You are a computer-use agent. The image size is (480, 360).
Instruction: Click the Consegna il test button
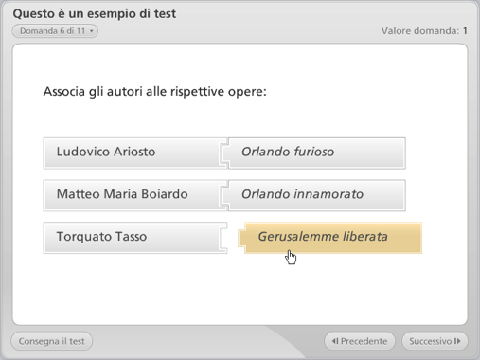click(52, 341)
